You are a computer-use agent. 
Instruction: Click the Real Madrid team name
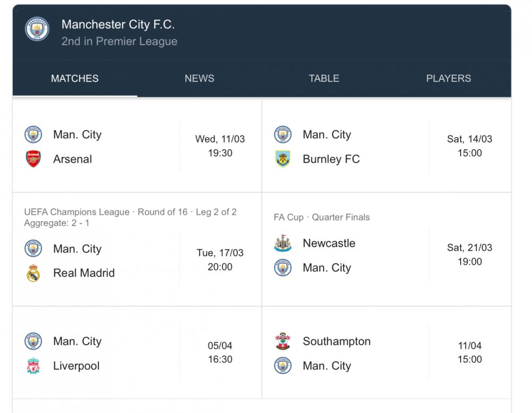[84, 273]
